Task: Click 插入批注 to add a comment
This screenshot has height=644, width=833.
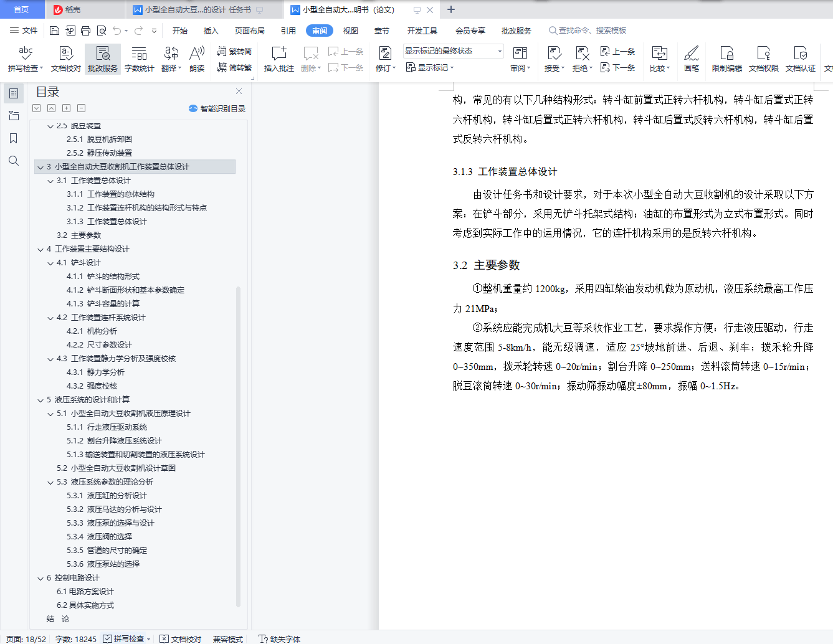Action: click(279, 59)
